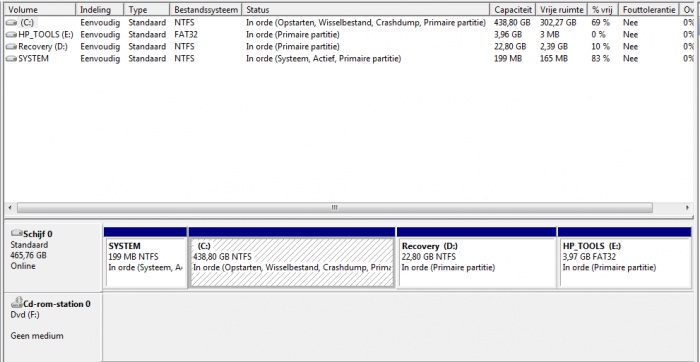The image size is (700, 362).
Task: Click the horizontal scrollbar thumb in volume list
Action: (335, 208)
